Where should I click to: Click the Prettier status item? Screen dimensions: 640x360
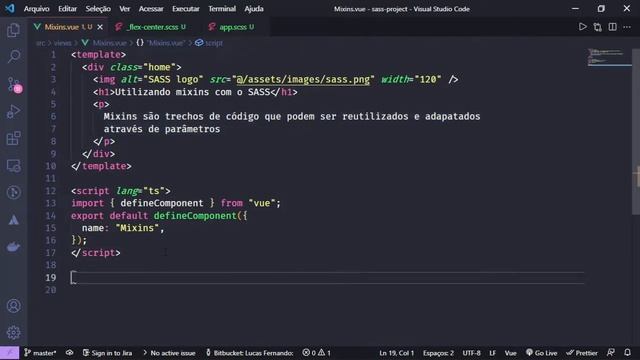click(x=582, y=353)
